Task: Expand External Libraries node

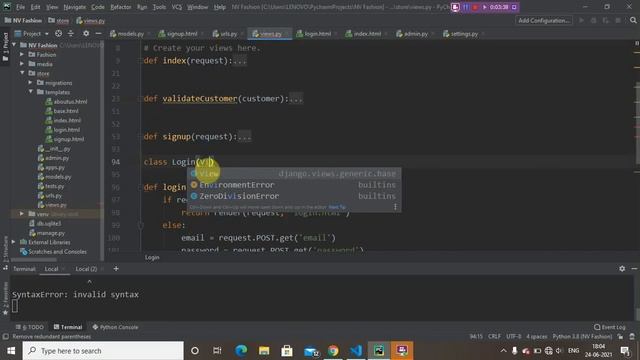Action: pos(14,242)
